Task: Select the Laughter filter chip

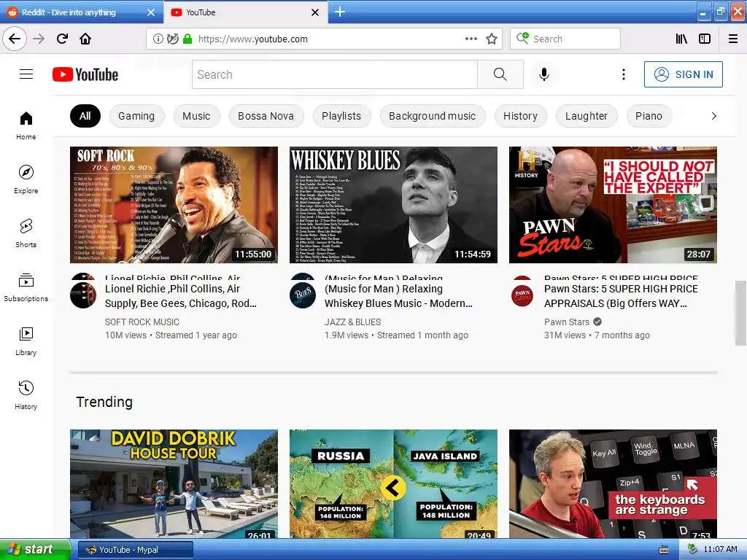Action: click(587, 116)
